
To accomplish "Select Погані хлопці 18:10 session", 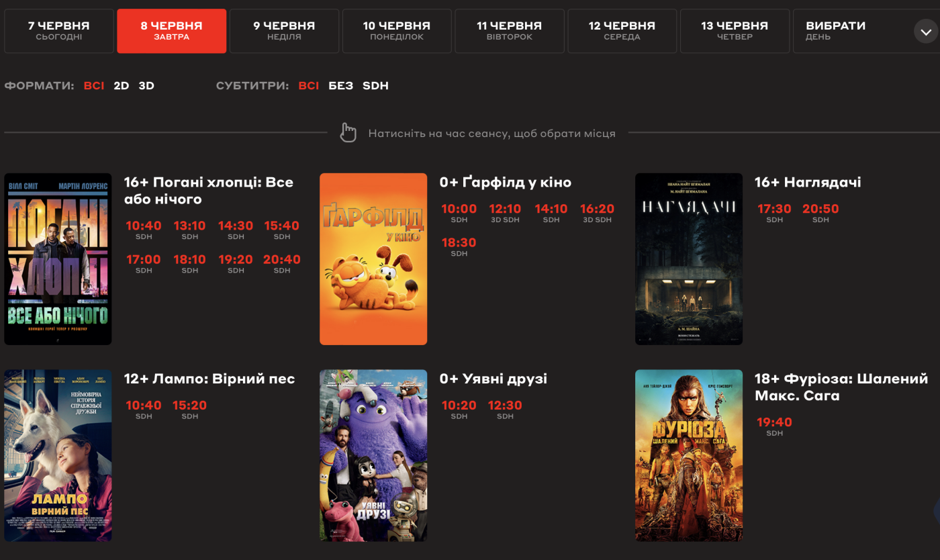I will pyautogui.click(x=190, y=263).
